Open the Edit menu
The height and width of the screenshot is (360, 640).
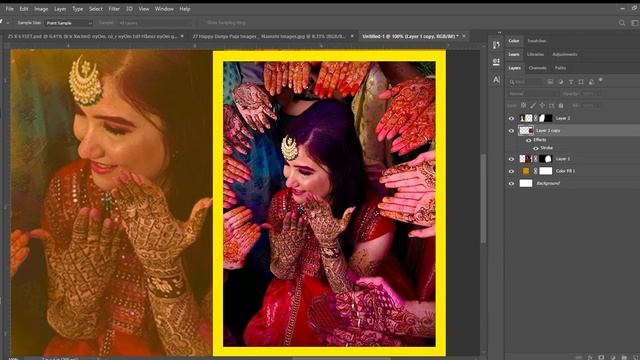[24, 9]
